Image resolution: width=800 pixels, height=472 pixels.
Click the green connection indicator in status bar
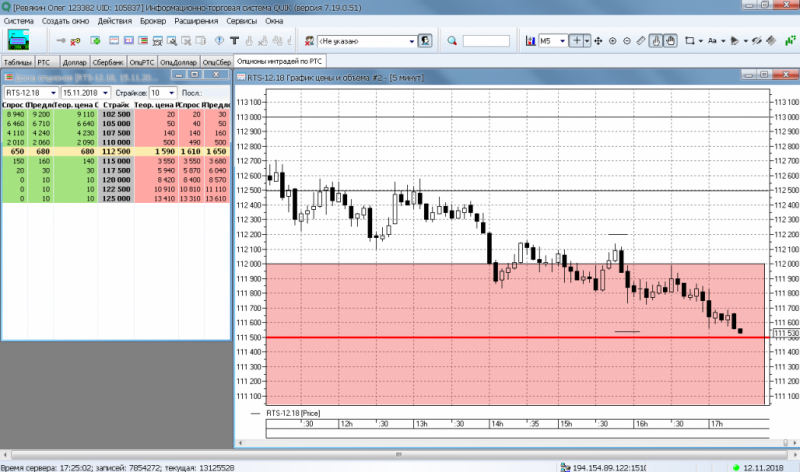[x=736, y=467]
